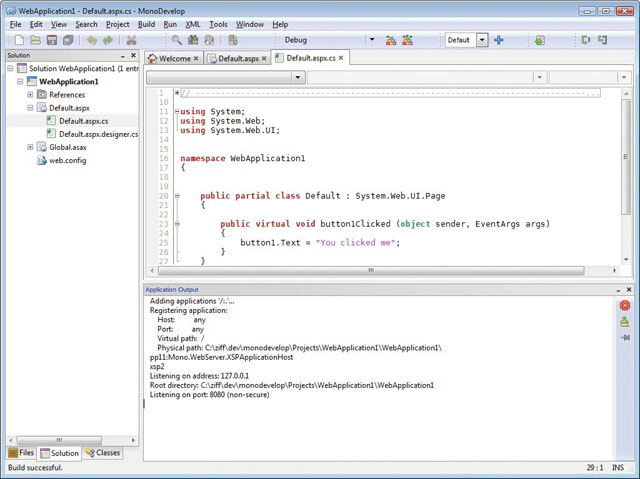This screenshot has width=640, height=479.
Task: Expand folded comment at line 1
Action: [x=177, y=93]
